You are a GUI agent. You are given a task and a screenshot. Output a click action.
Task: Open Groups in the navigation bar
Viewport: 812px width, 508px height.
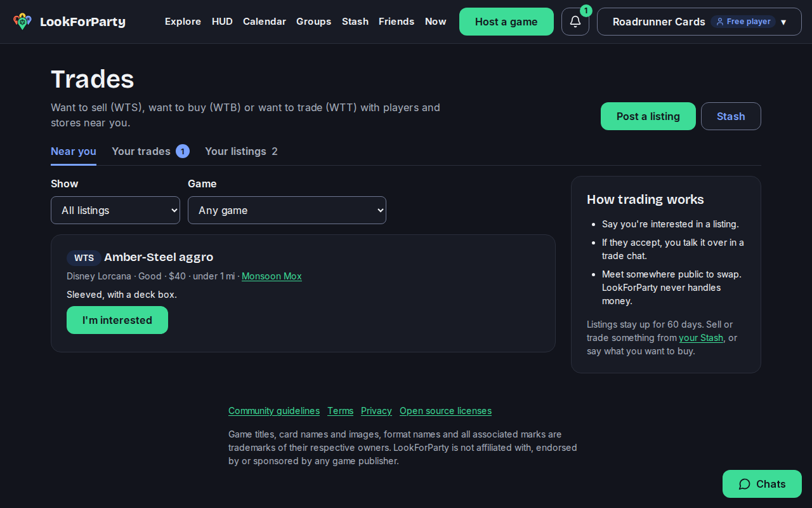313,22
